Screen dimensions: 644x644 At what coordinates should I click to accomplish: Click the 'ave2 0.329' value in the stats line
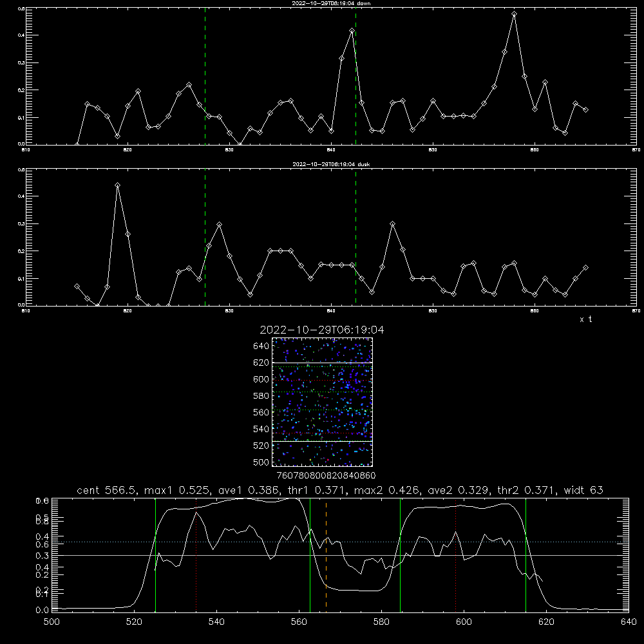(x=458, y=490)
